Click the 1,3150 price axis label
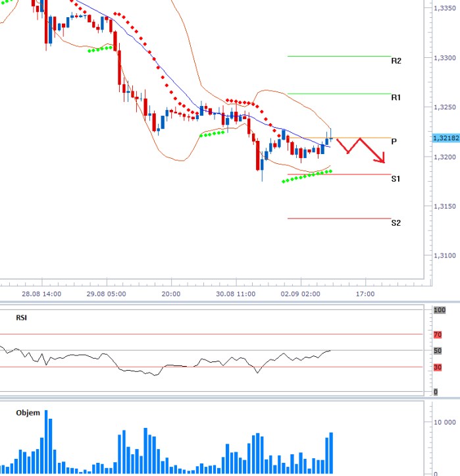Image resolution: width=460 pixels, height=476 pixels. click(445, 207)
